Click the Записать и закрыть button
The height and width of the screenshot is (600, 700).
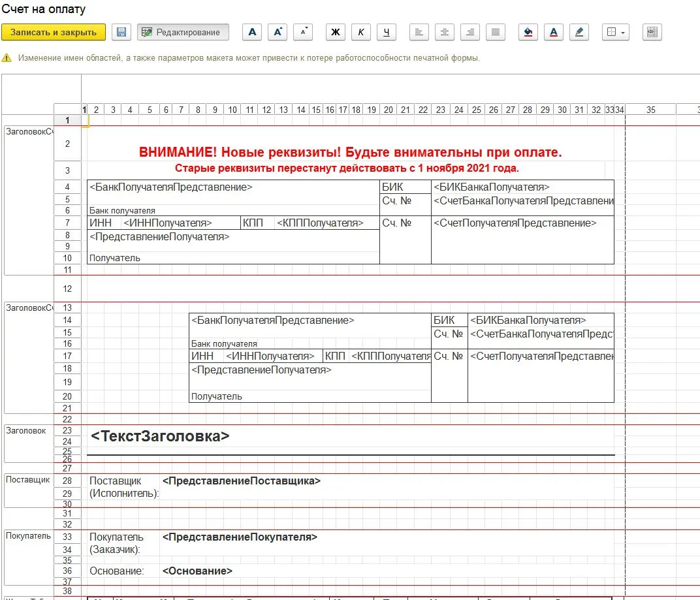(x=54, y=32)
